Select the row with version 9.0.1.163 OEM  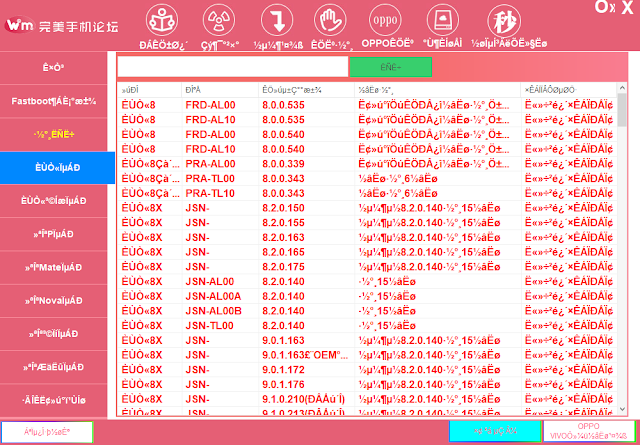(x=367, y=355)
